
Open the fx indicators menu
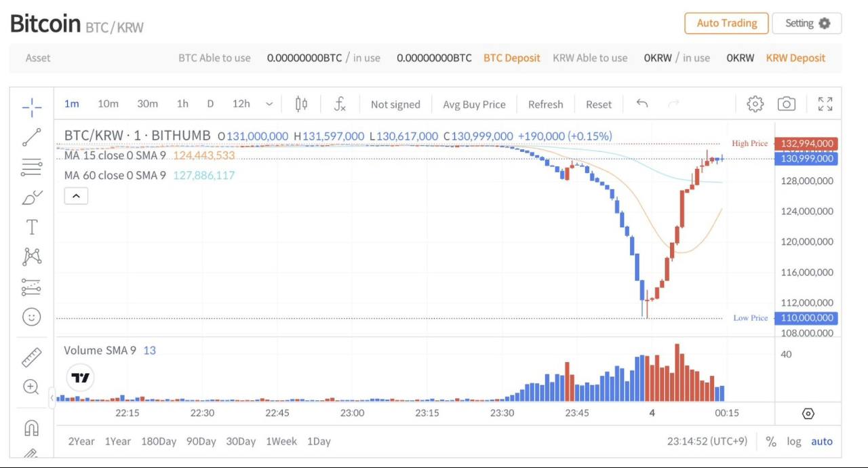point(340,104)
